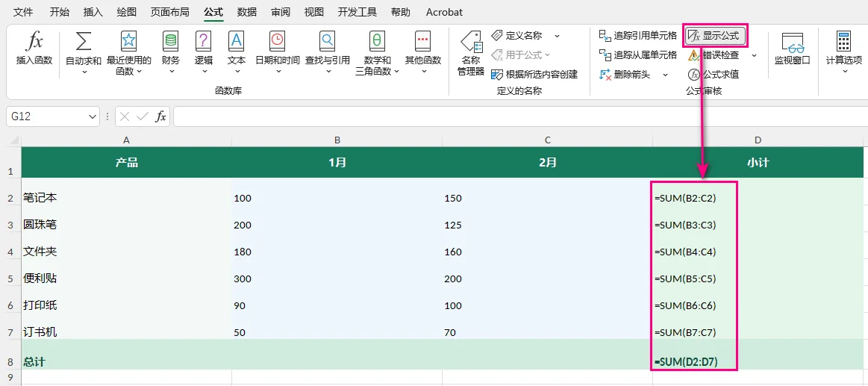Switch to the 开发工具 tab
Viewport: 868px width, 386px height.
click(x=357, y=12)
